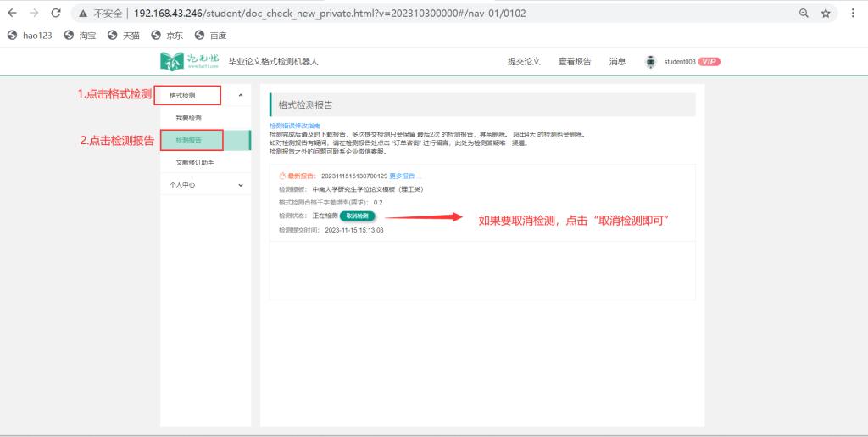Screen dimensions: 868x437
Task: Click the robot user avatar icon
Action: point(650,62)
